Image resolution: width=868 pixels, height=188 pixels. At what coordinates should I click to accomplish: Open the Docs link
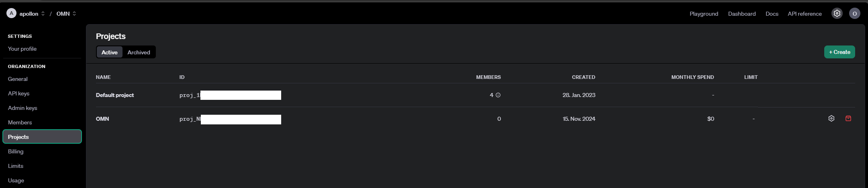click(772, 14)
